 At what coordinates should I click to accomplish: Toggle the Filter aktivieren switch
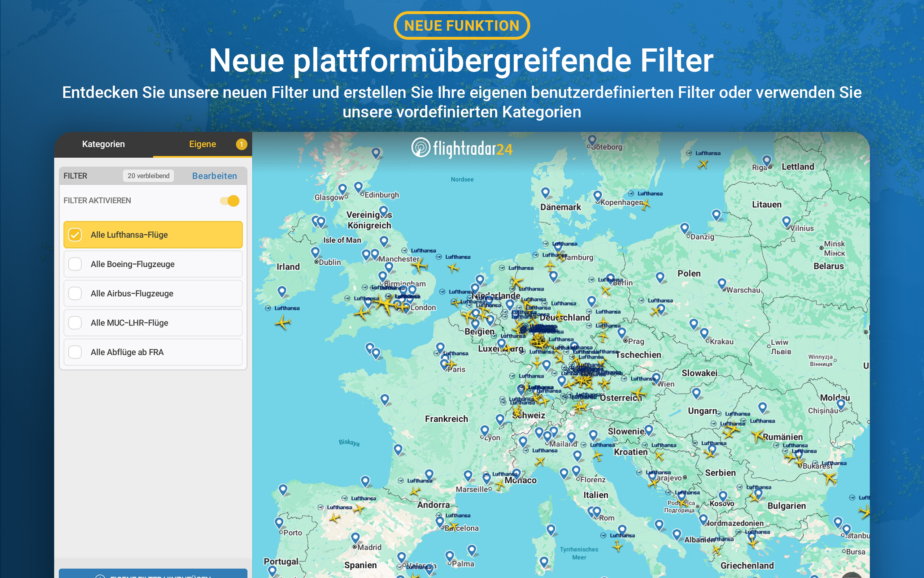230,201
